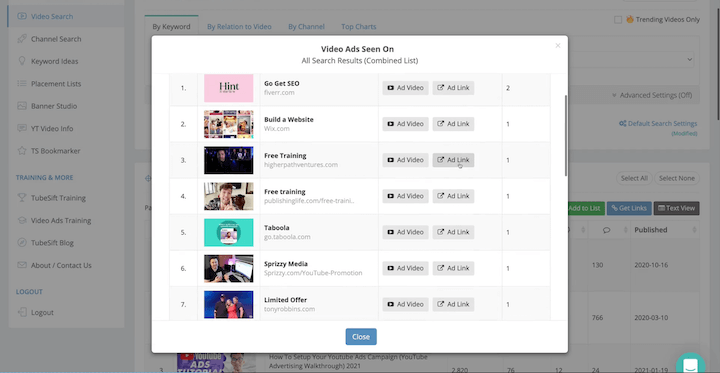Open Ad Link for tonyrobbins.com Limited Offer

453,304
